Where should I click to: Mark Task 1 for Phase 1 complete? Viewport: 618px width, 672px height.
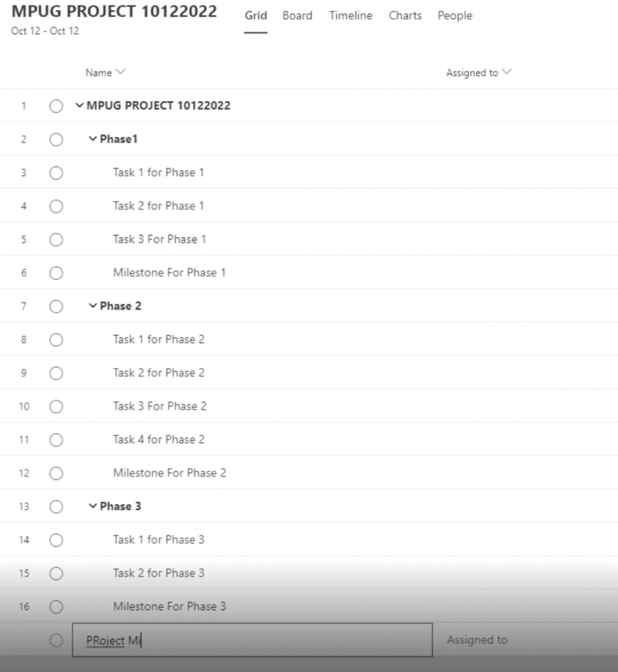pos(56,173)
